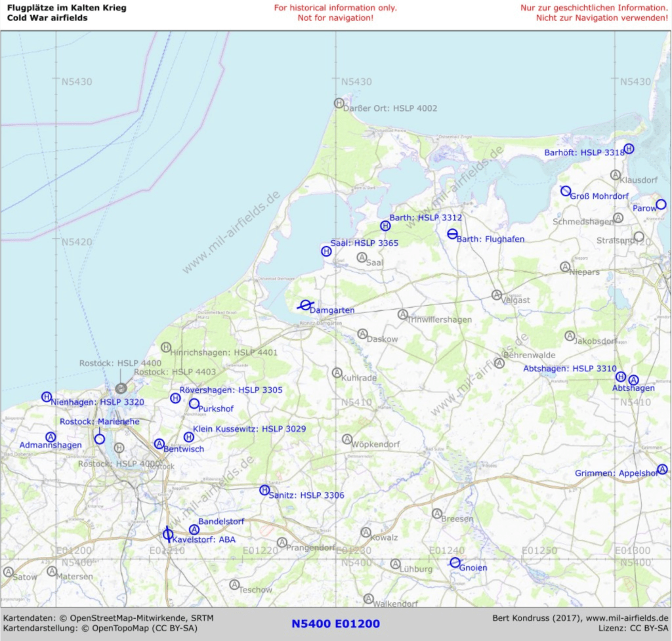This screenshot has height=641, width=672.
Task: Open the Klein Kussewitz: HSLP 3029 label
Action: (249, 429)
